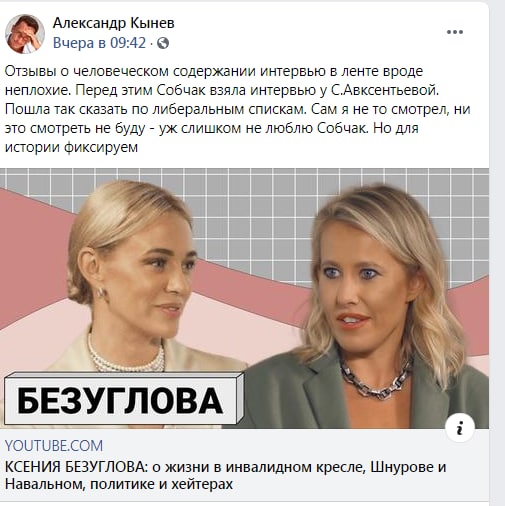Click the first line of the post text

214,71
